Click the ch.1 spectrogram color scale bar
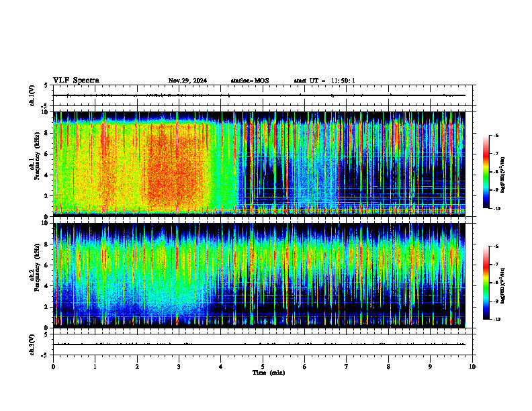 pyautogui.click(x=486, y=172)
